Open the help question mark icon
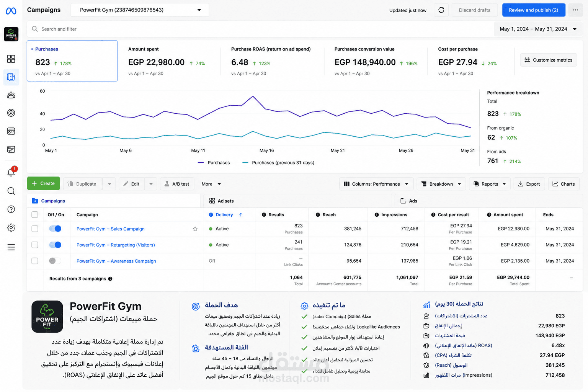This screenshot has width=588, height=392. coord(11,209)
